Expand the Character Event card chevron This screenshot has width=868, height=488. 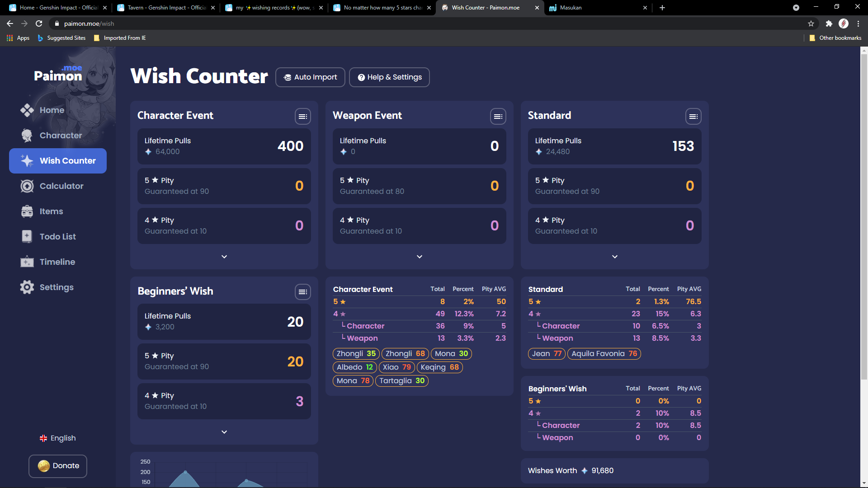(224, 257)
